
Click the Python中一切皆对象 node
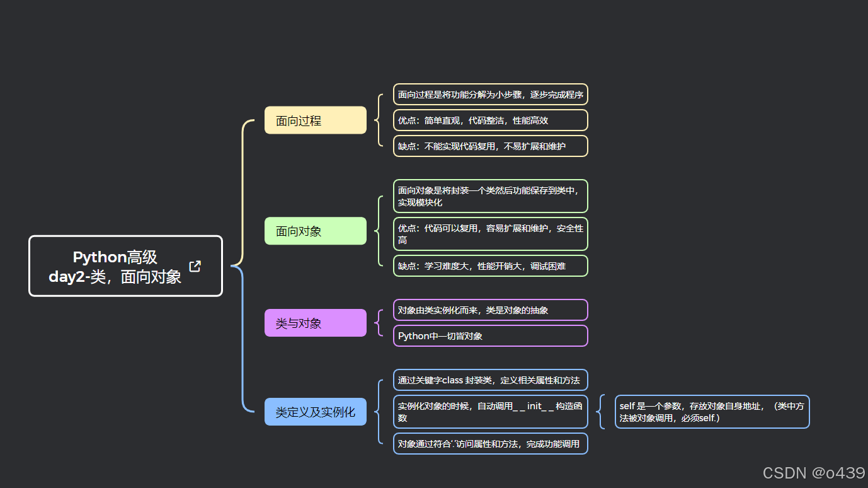[x=490, y=335]
